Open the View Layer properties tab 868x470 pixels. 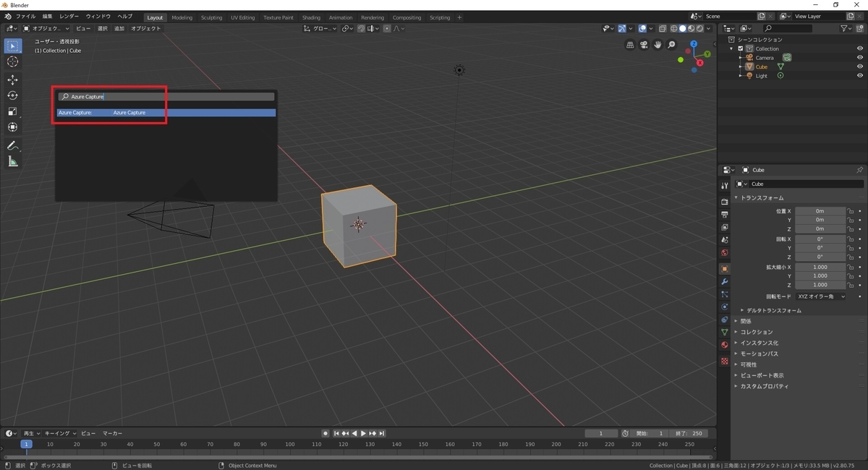724,227
